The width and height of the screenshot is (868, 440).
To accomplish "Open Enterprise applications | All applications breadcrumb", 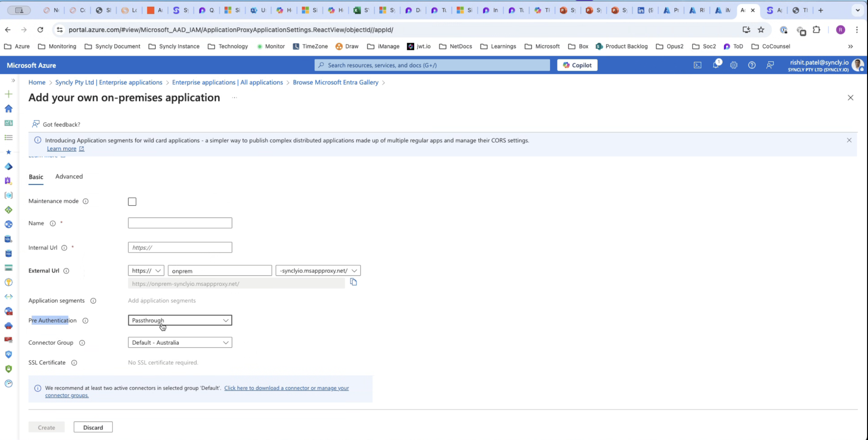I will click(228, 82).
